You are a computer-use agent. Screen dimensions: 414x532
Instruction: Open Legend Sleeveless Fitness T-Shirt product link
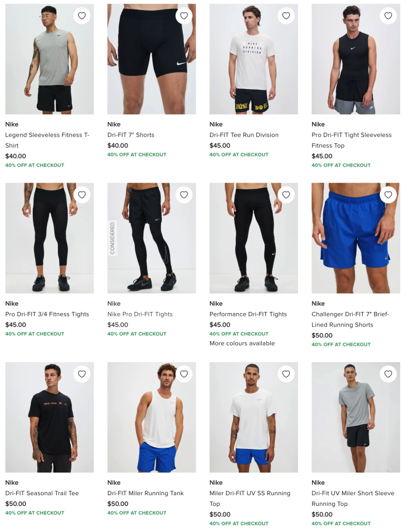point(47,140)
